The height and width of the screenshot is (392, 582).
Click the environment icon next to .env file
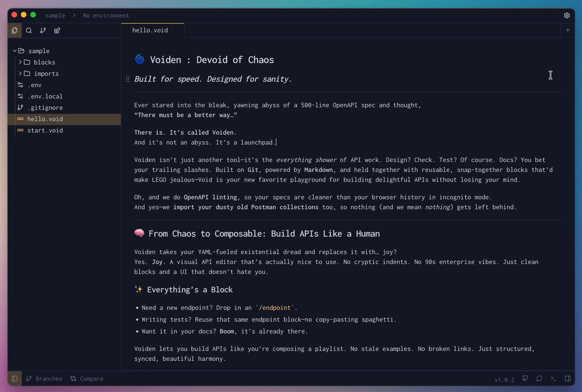pos(21,85)
